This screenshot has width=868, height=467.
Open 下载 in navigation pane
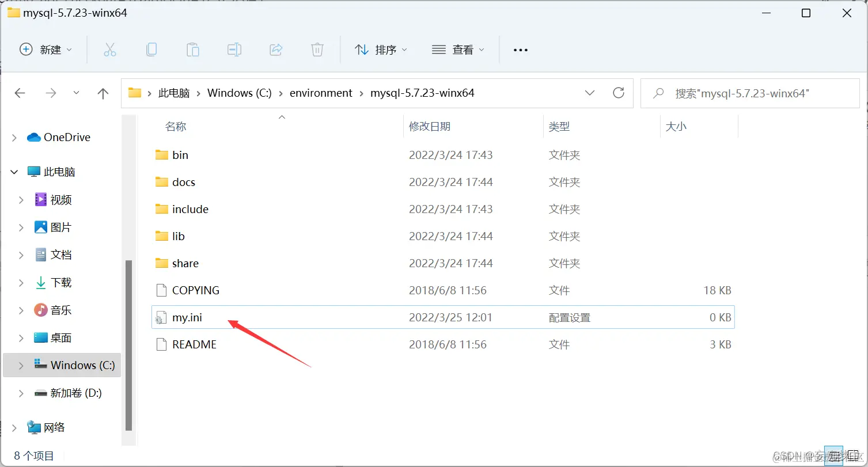(53, 283)
